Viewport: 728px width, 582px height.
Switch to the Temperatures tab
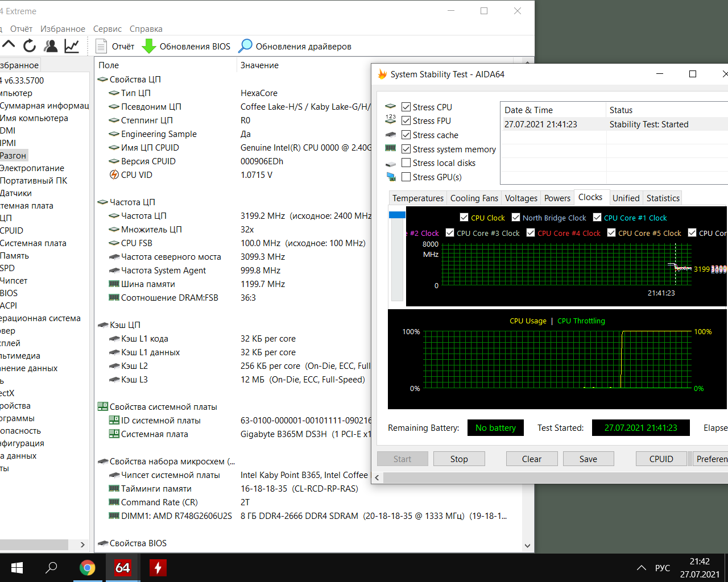(x=418, y=198)
